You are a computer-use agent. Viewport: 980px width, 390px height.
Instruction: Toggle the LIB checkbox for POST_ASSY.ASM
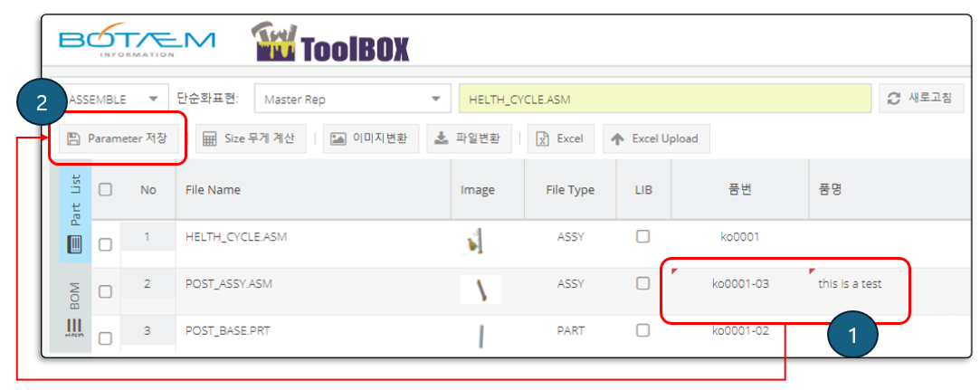(x=642, y=283)
